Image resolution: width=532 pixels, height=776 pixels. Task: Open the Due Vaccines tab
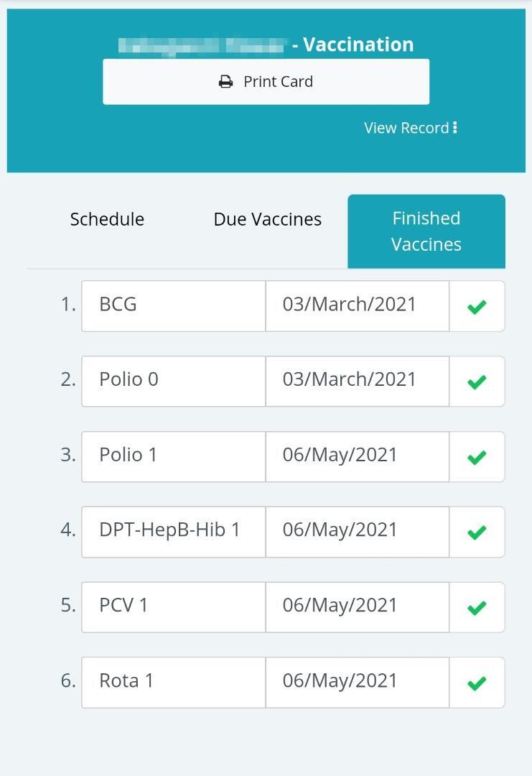[268, 219]
